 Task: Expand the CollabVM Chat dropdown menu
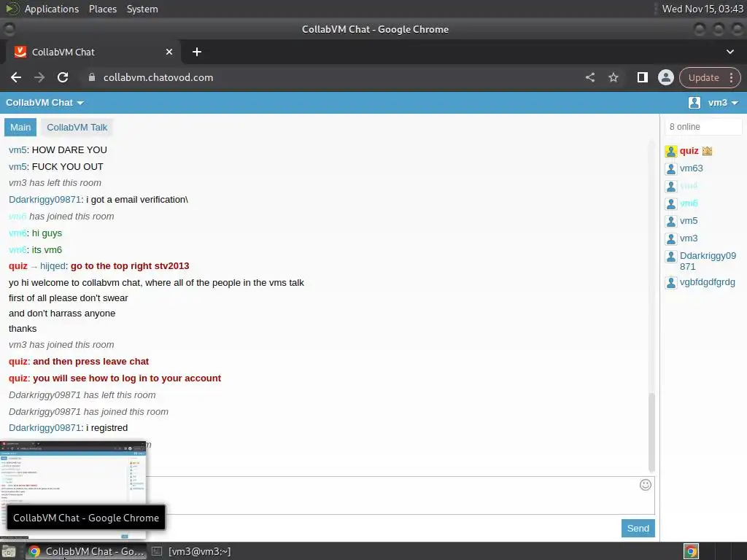click(x=44, y=102)
